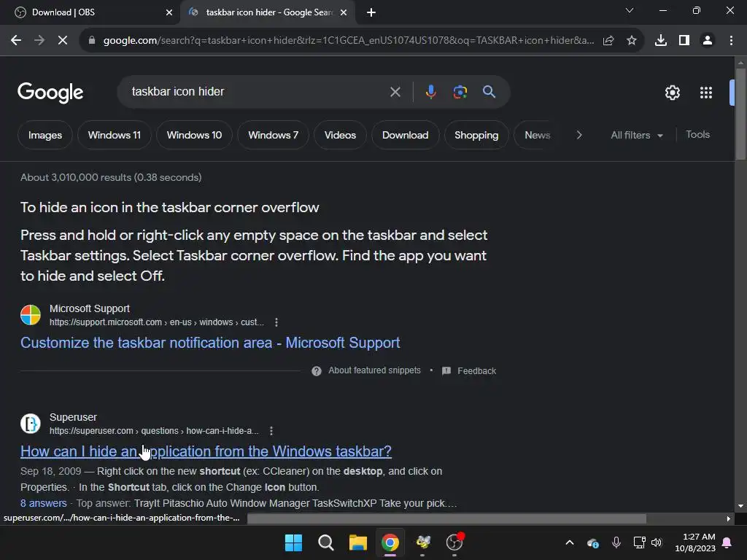Open the Windows Start menu
This screenshot has height=560, width=747.
point(293,542)
